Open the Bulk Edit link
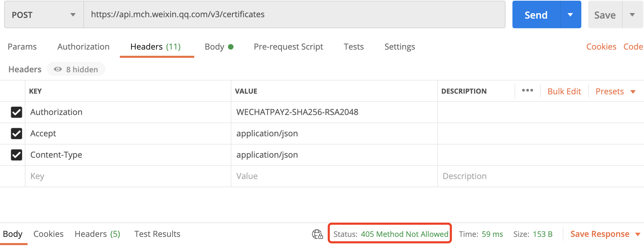Image resolution: width=644 pixels, height=252 pixels. [x=564, y=92]
